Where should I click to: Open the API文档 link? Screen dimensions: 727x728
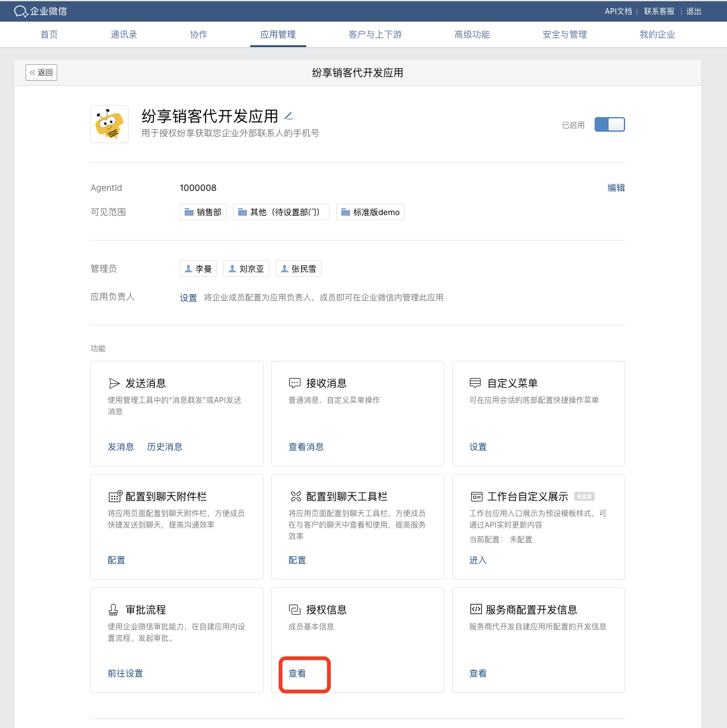coord(618,11)
